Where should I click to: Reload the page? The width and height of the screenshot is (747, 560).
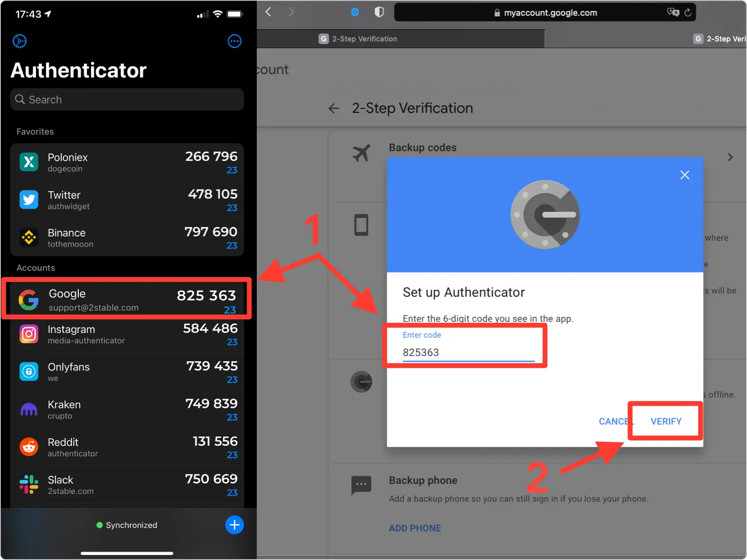coord(688,13)
